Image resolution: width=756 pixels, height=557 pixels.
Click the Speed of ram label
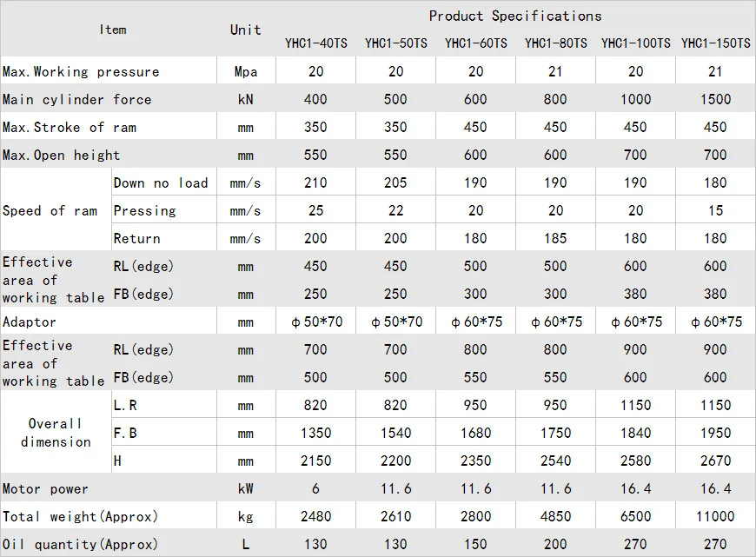pos(50,211)
